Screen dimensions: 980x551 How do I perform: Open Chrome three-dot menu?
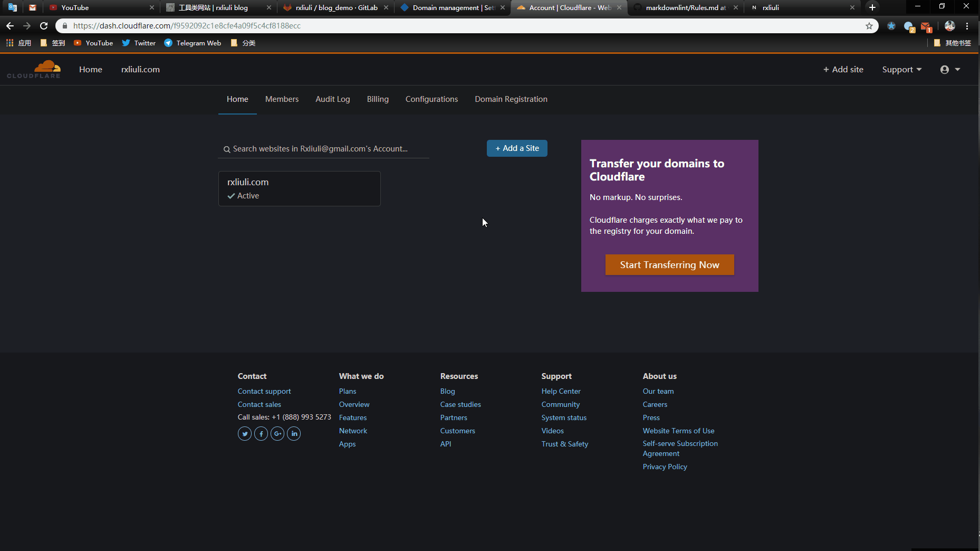click(967, 26)
